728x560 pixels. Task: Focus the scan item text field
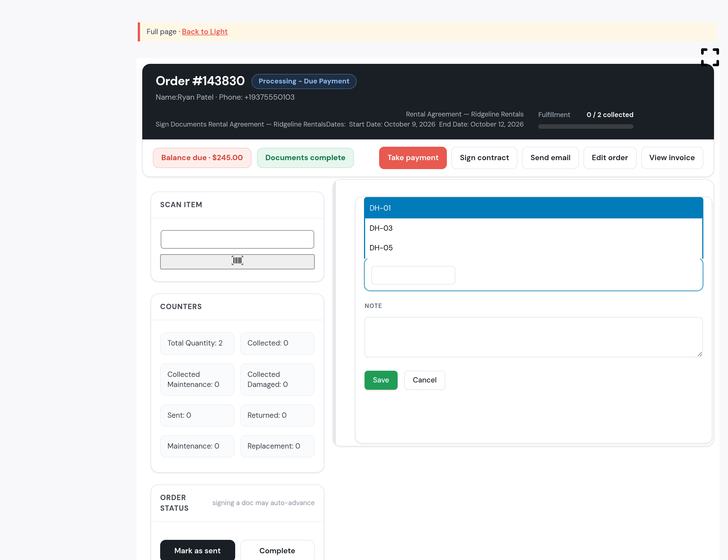237,239
